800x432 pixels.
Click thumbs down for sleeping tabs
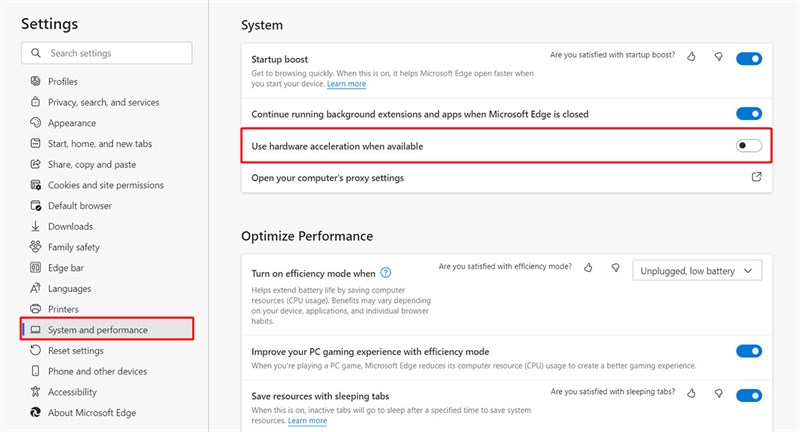718,393
